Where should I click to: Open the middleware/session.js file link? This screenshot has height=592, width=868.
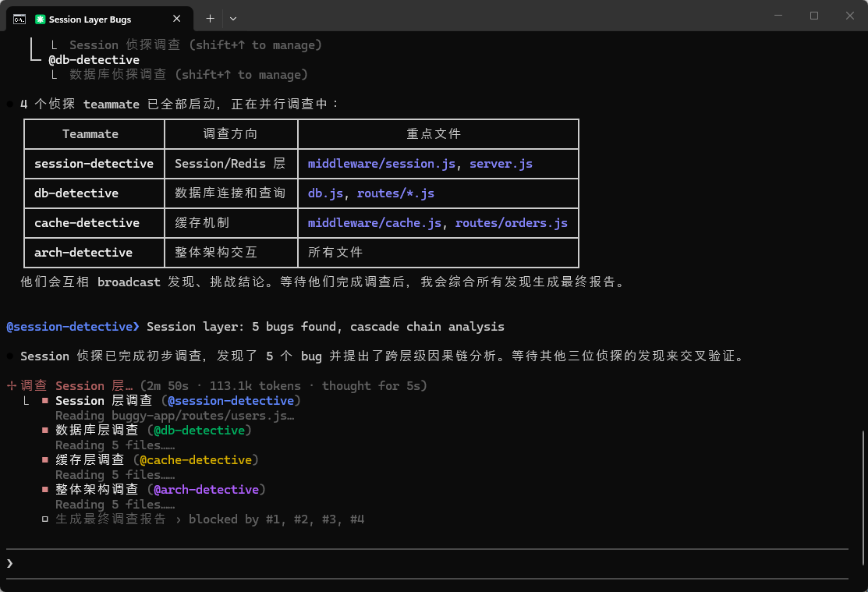[381, 164]
